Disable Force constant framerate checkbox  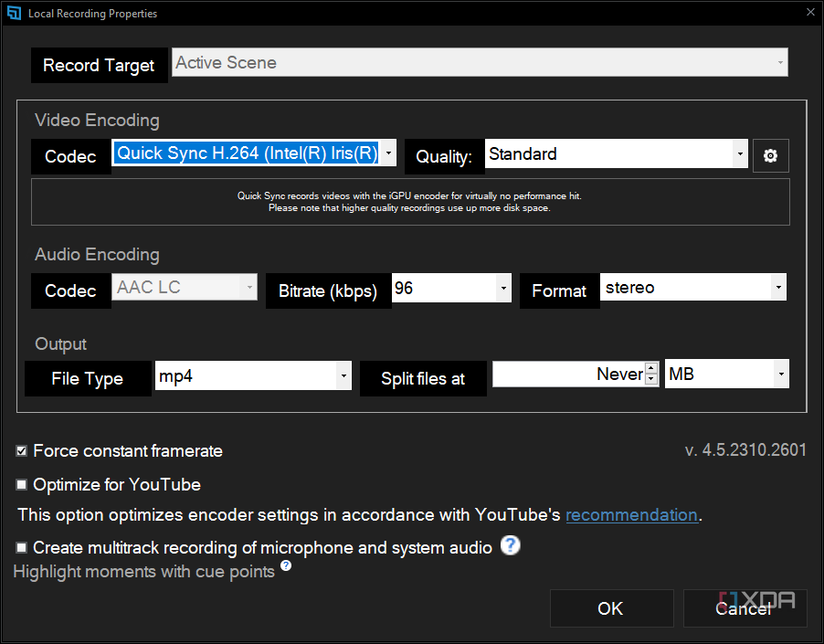pyautogui.click(x=22, y=450)
